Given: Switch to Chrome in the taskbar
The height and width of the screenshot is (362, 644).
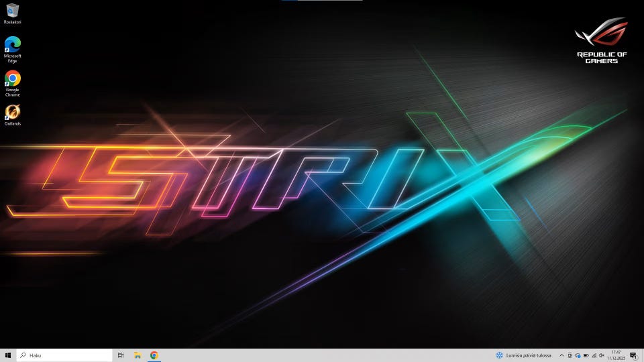Looking at the screenshot, I should 154,355.
